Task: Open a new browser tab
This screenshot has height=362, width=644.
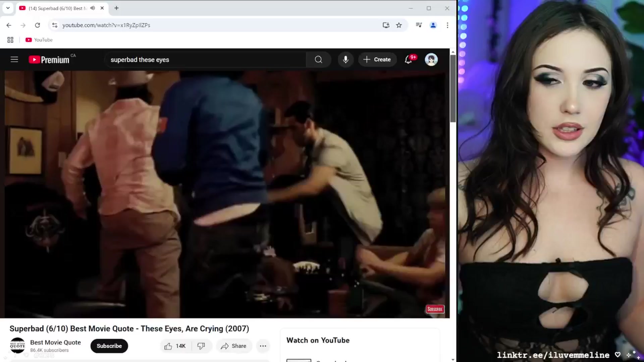Action: 116,8
